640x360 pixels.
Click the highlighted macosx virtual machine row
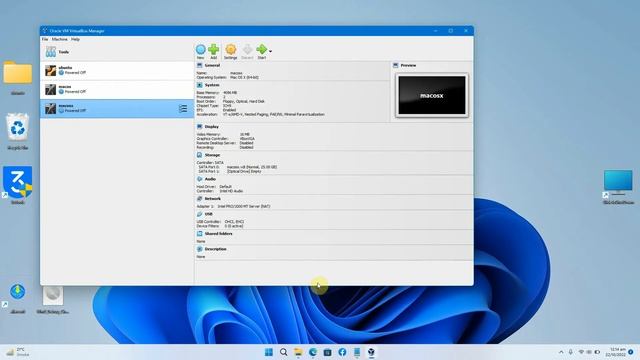[117, 109]
